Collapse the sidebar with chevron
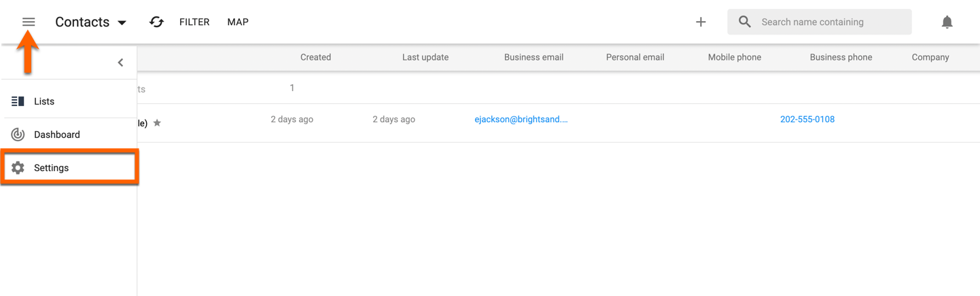 120,62
